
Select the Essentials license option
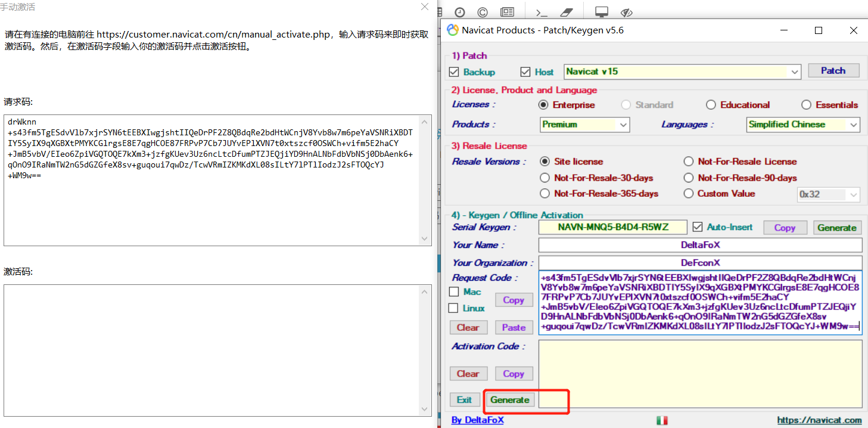point(806,105)
